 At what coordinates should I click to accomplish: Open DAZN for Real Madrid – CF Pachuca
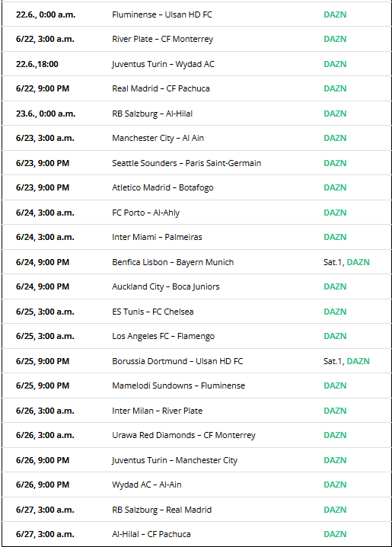[x=335, y=88]
